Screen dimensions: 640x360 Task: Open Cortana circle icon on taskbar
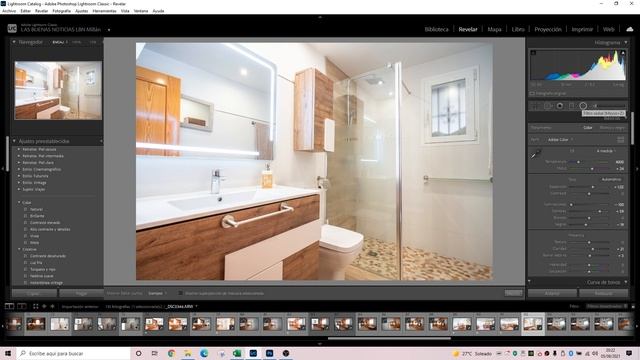138,353
